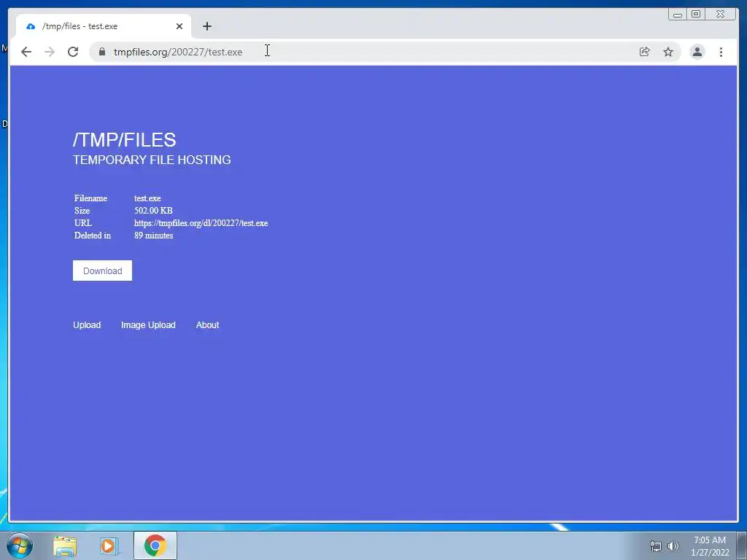Click the browser back arrow

coord(26,52)
